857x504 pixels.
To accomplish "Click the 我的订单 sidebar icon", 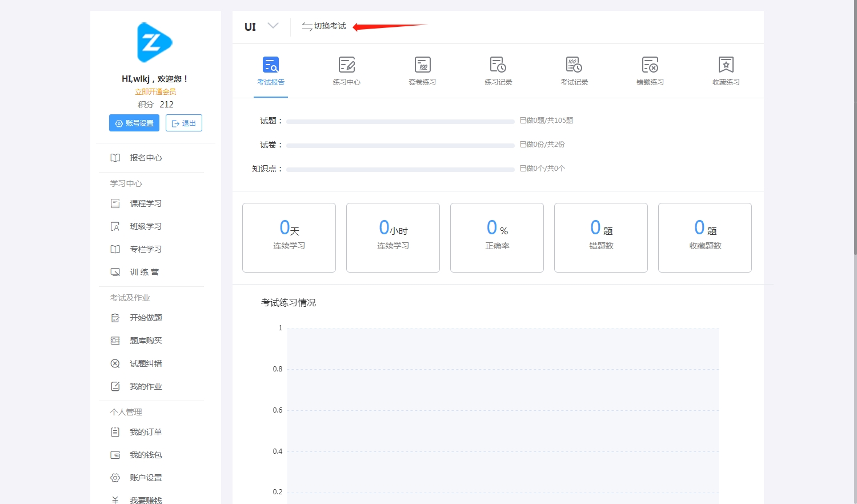I will click(x=115, y=432).
